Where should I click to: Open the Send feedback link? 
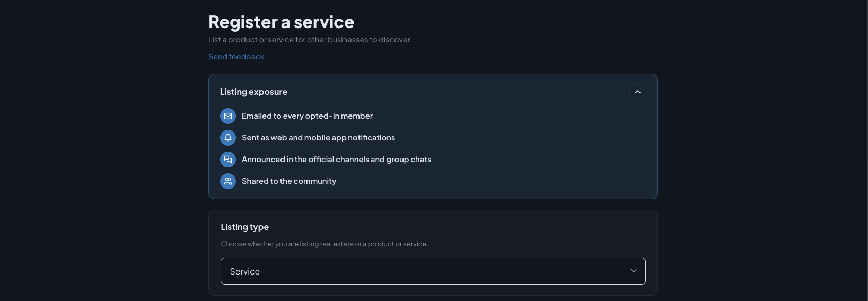236,57
